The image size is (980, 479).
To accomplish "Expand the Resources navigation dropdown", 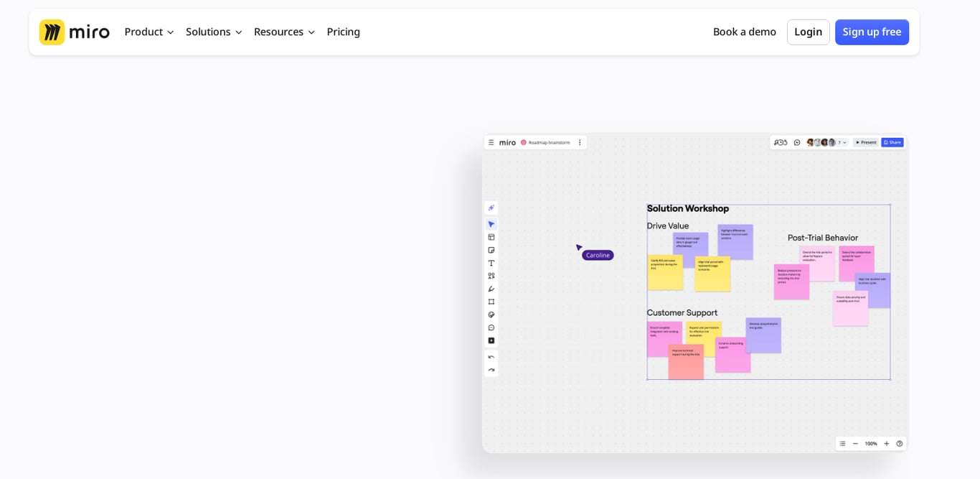I will click(284, 32).
